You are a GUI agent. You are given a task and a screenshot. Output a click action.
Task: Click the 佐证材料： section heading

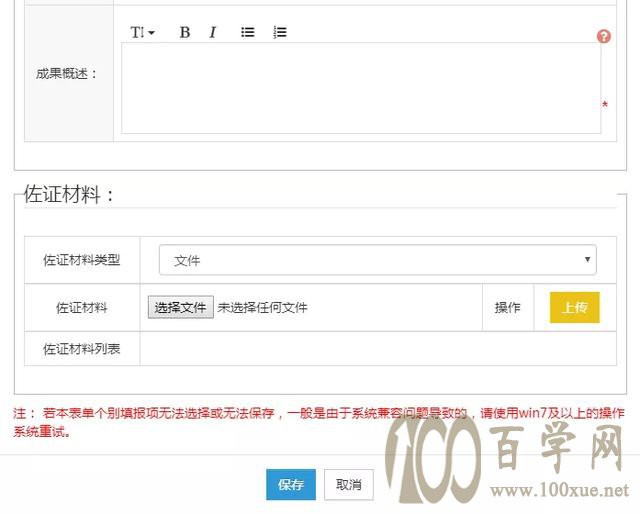[69, 194]
